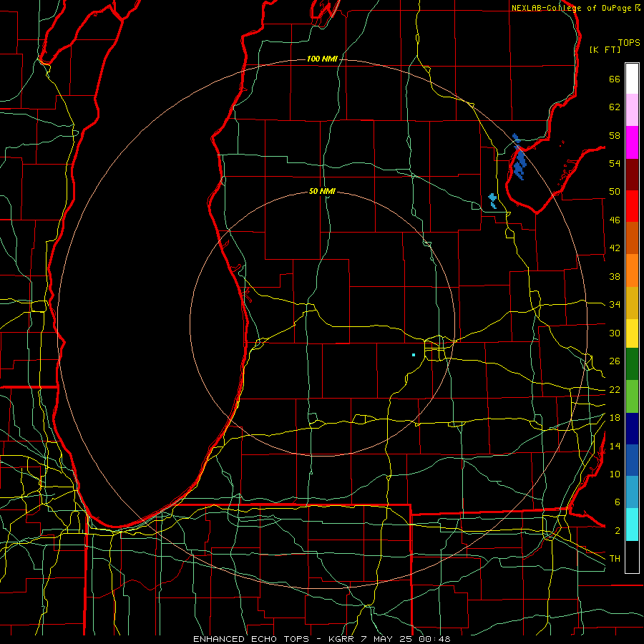
Task: Click the legend value 62
Action: 615,107
